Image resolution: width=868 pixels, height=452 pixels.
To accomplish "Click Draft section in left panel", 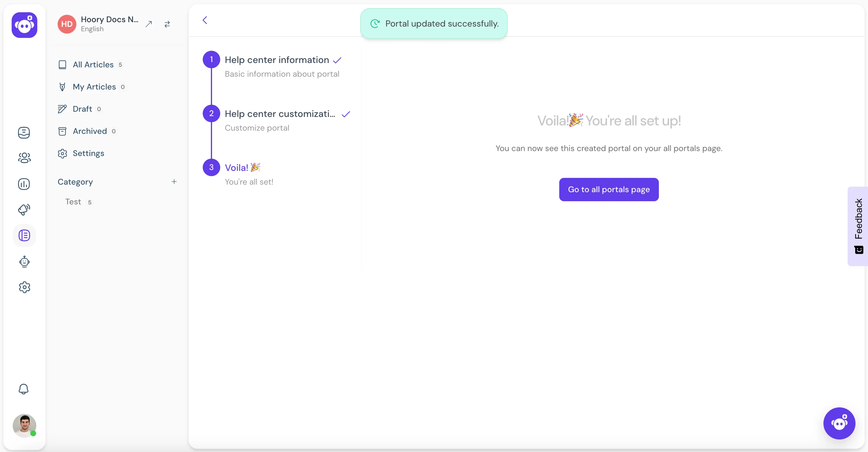I will click(83, 108).
